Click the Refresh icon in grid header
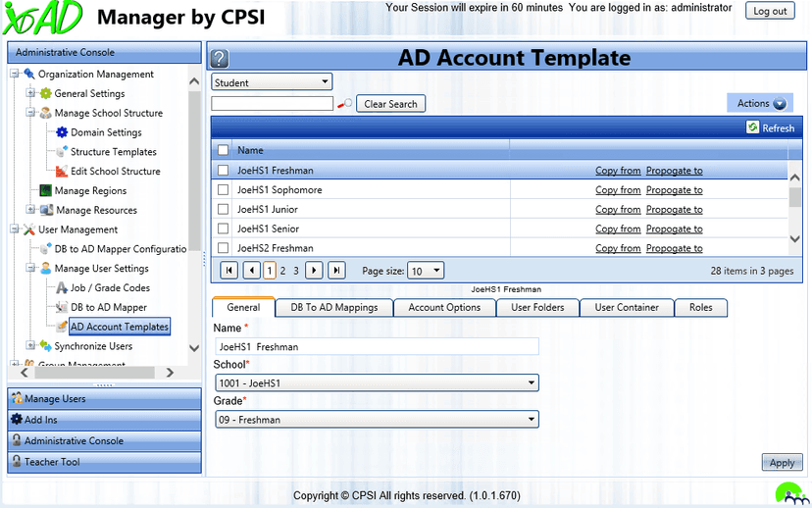 coord(752,127)
